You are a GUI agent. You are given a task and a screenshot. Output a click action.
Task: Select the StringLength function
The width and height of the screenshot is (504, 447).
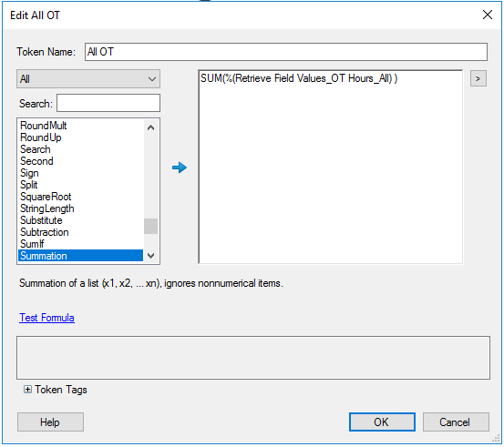[x=81, y=208]
